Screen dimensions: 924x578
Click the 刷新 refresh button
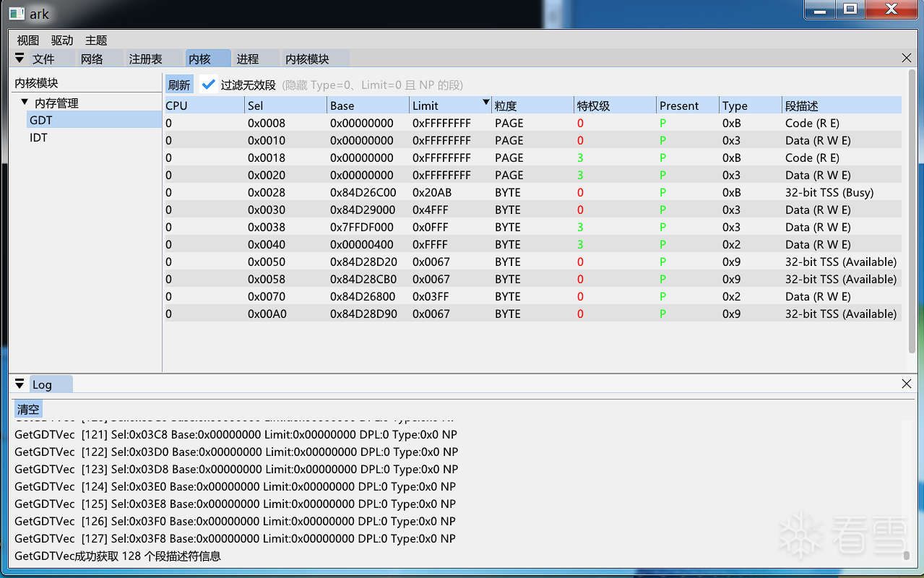coord(179,85)
